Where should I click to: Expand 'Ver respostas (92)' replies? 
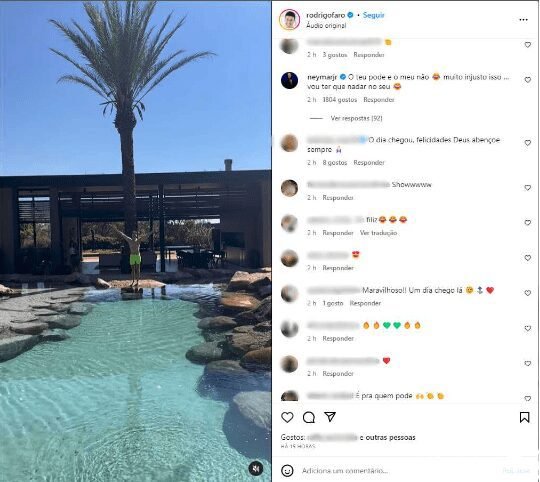356,118
